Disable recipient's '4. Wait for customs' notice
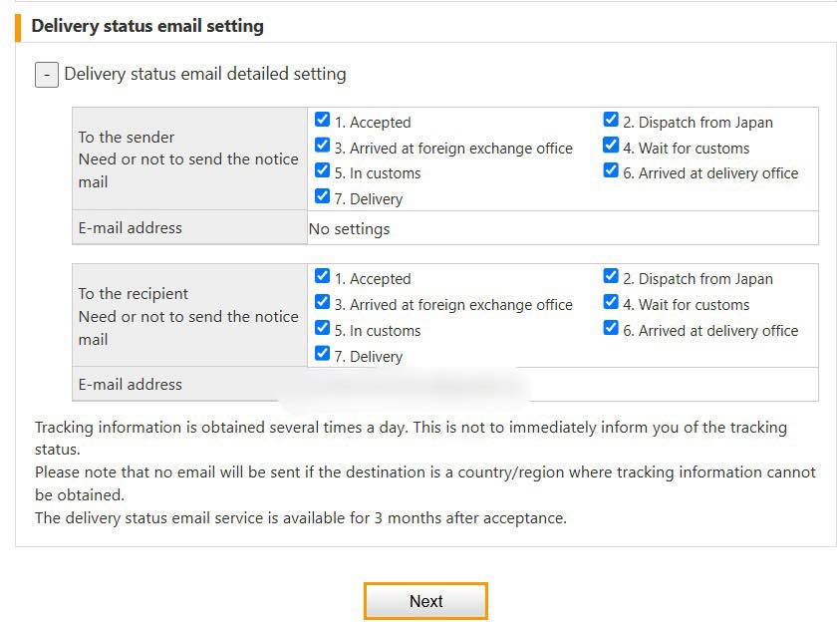The height and width of the screenshot is (622, 840). pyautogui.click(x=611, y=303)
